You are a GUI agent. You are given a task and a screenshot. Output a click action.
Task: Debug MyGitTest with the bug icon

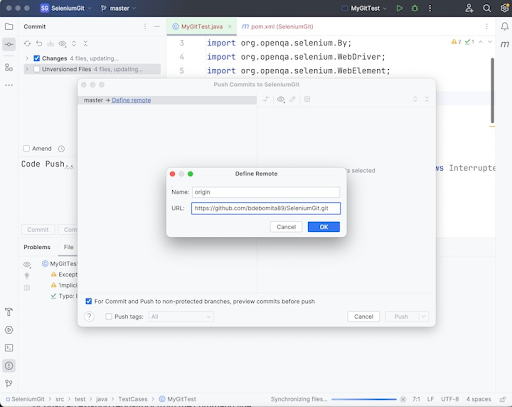click(415, 8)
